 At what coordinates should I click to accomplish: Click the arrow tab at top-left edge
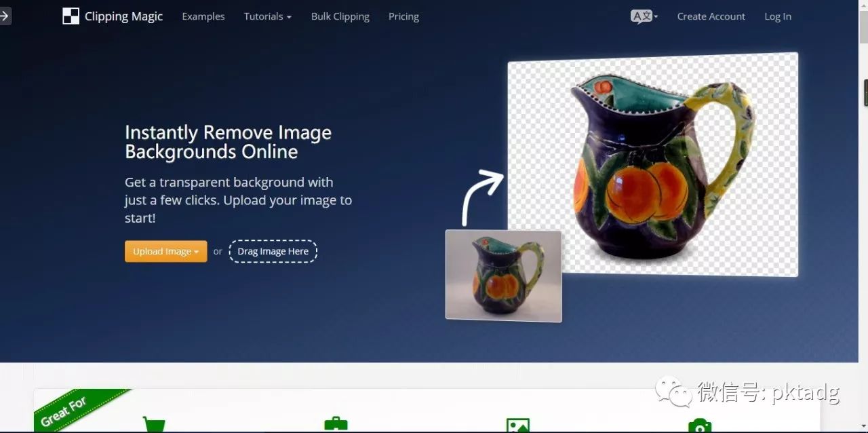[5, 16]
